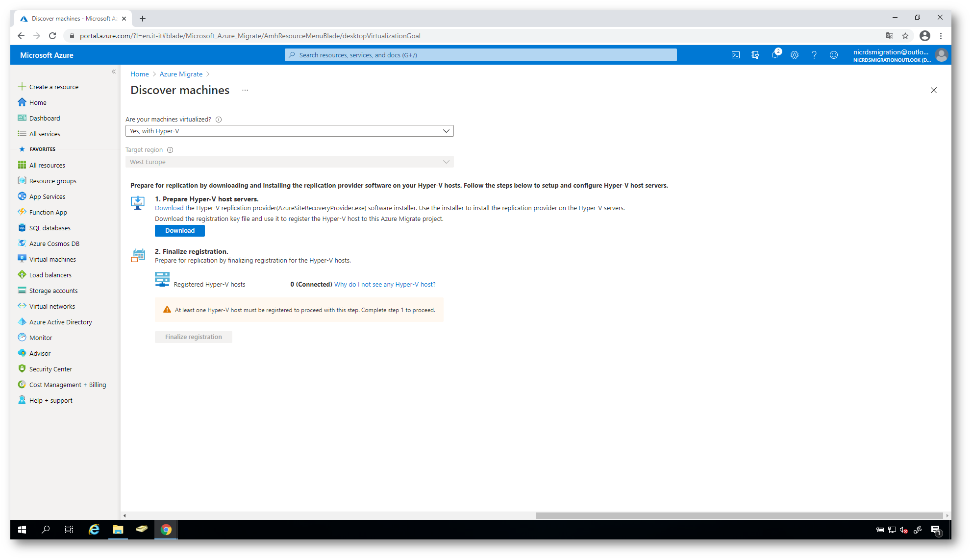972x560 pixels.
Task: Open notifications bell icon
Action: [775, 55]
